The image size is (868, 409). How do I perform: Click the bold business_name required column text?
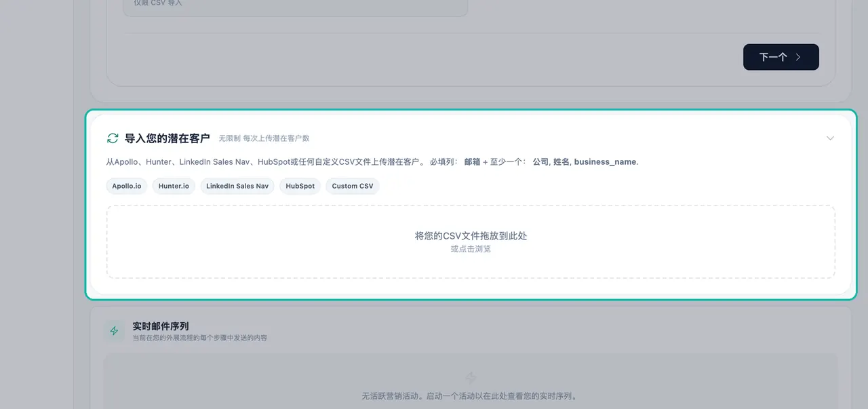(x=605, y=162)
